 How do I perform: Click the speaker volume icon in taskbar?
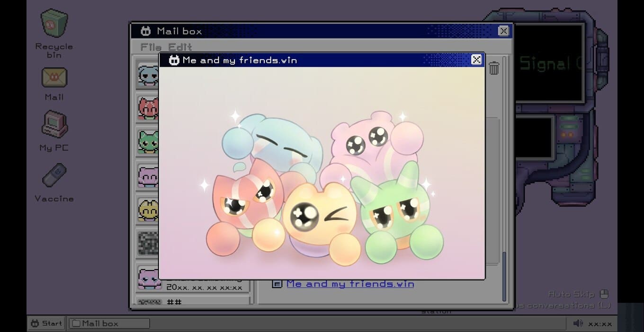[x=578, y=323]
